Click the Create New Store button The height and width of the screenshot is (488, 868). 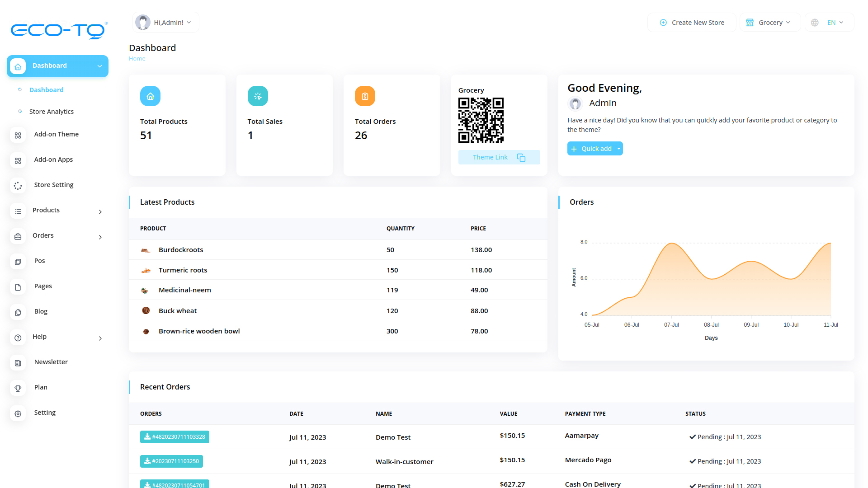(692, 23)
